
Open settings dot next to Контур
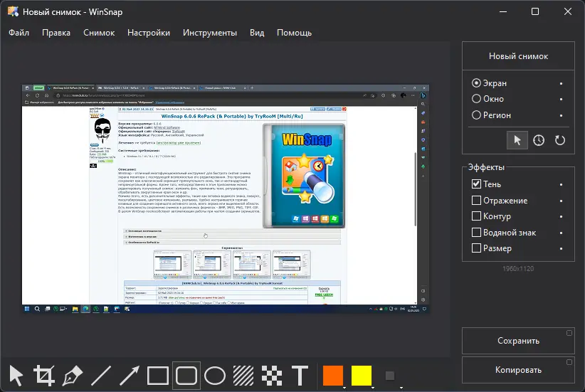(x=561, y=217)
